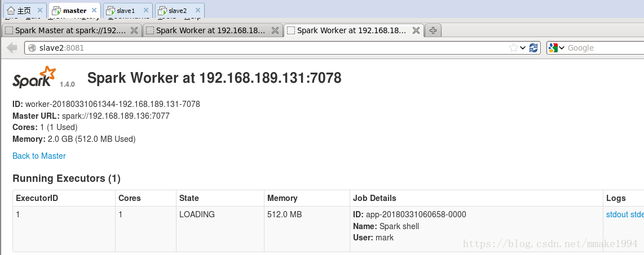Click the globe site identity icon
This screenshot has width=644, height=255.
32,48
